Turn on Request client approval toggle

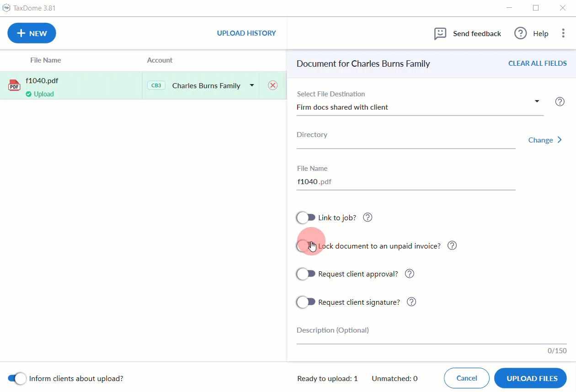(x=306, y=274)
